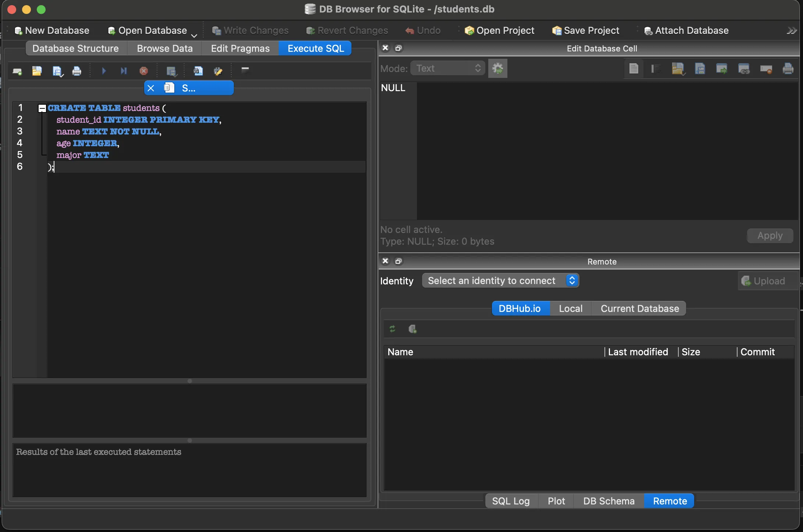
Task: Refresh the DBHub.io remote list
Action: pos(392,329)
